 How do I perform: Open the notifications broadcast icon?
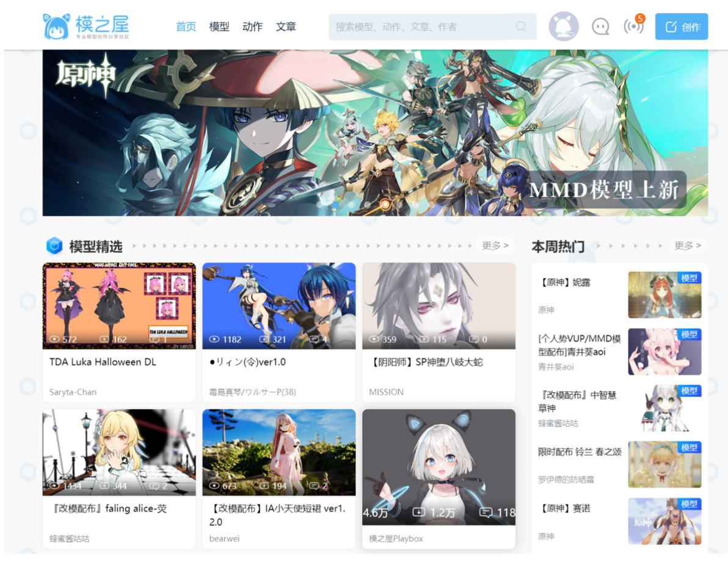point(633,26)
